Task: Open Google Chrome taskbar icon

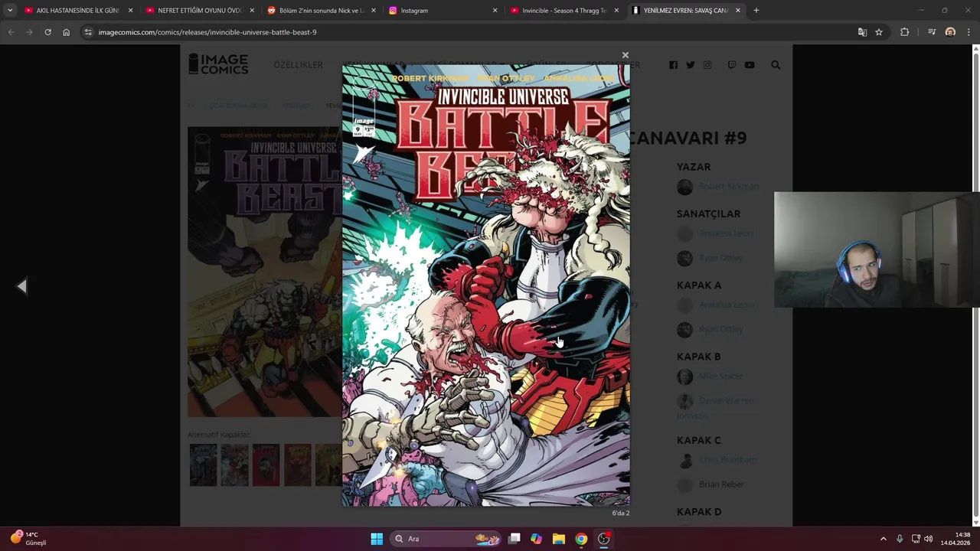Action: [x=581, y=539]
